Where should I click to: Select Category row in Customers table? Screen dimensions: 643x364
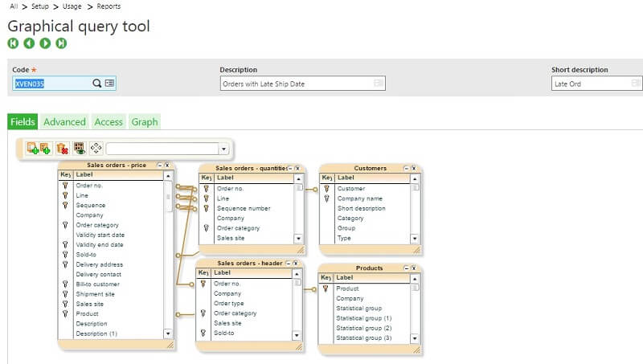[x=350, y=219]
